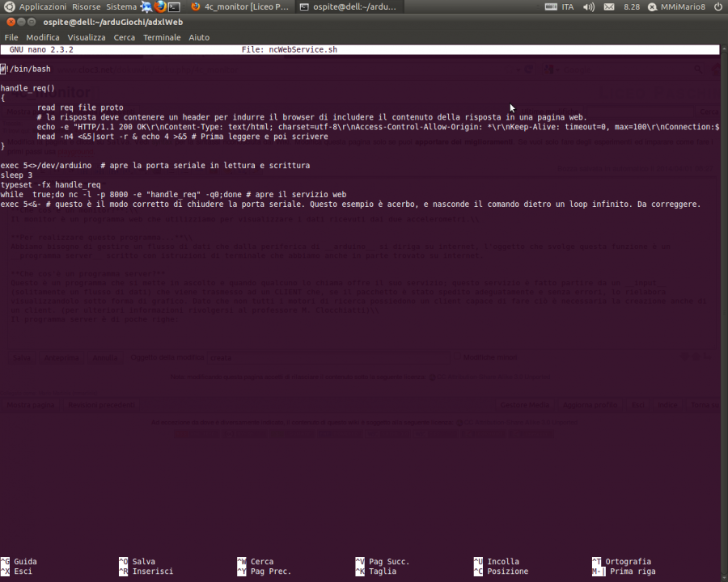Click the 'sleep 3' line
Image resolution: width=728 pixels, height=582 pixels.
[x=16, y=175]
